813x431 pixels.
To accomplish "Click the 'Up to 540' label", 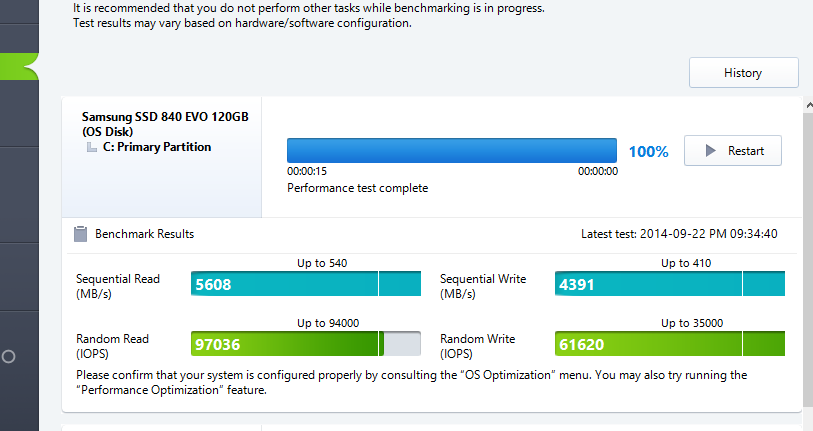I will pyautogui.click(x=322, y=263).
